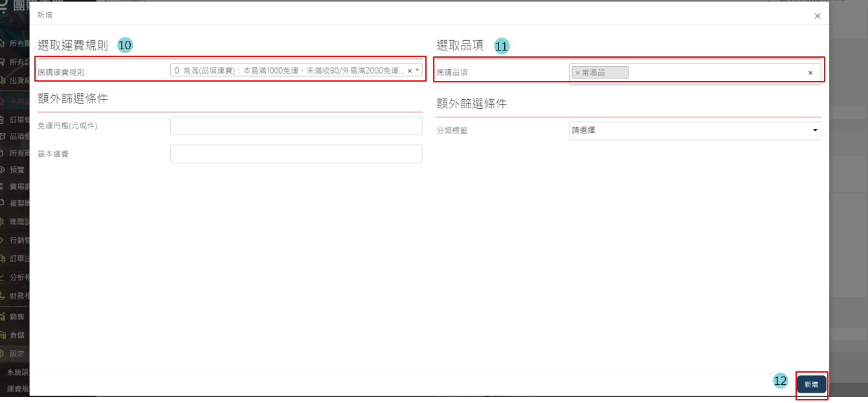Select the 運費規則 submenu item

coord(17,389)
